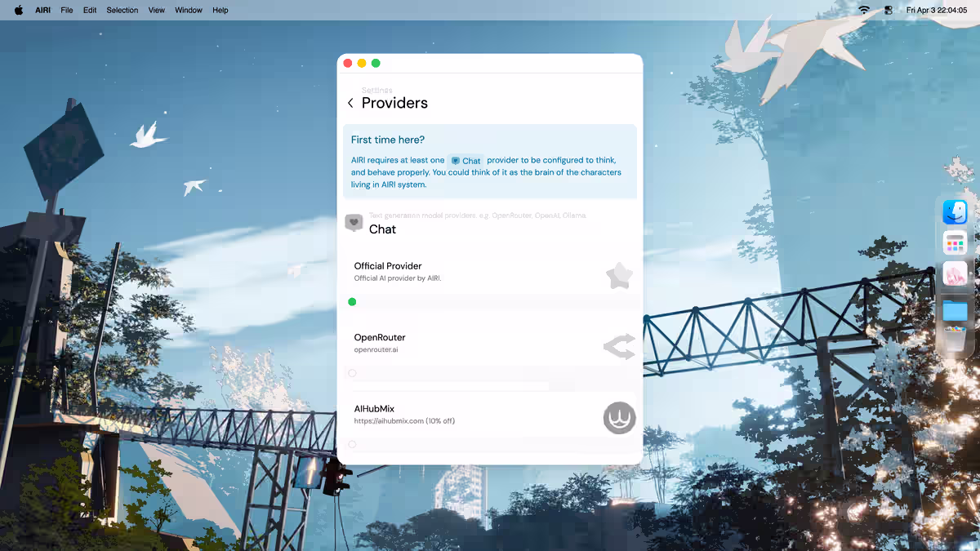The image size is (980, 551).
Task: Open the Trash in the Dock
Action: click(955, 339)
